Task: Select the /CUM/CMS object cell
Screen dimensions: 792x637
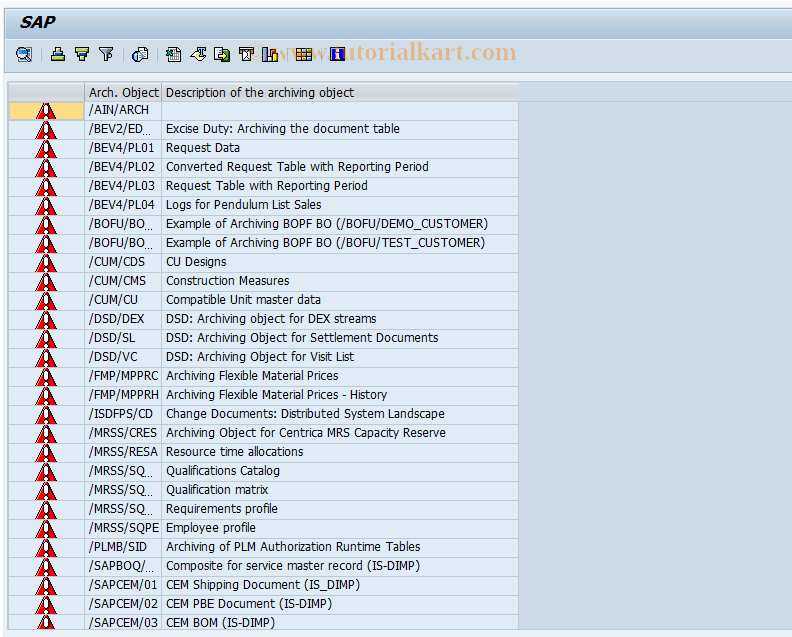Action: click(123, 281)
